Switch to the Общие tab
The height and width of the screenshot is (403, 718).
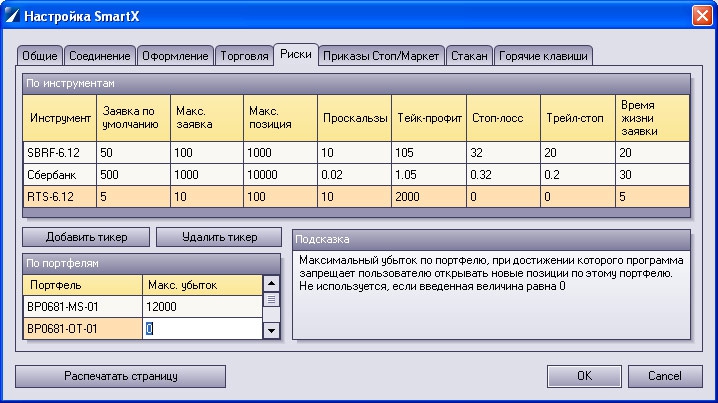tap(41, 56)
